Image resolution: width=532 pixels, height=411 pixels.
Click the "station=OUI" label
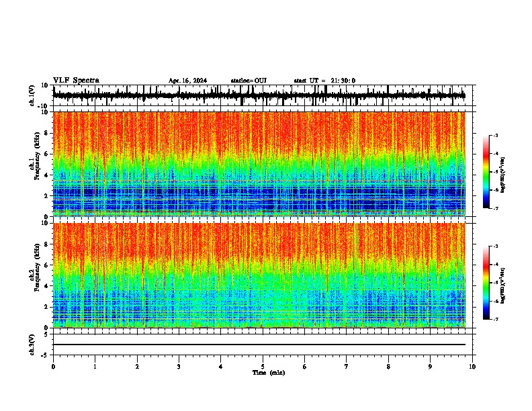tap(249, 81)
